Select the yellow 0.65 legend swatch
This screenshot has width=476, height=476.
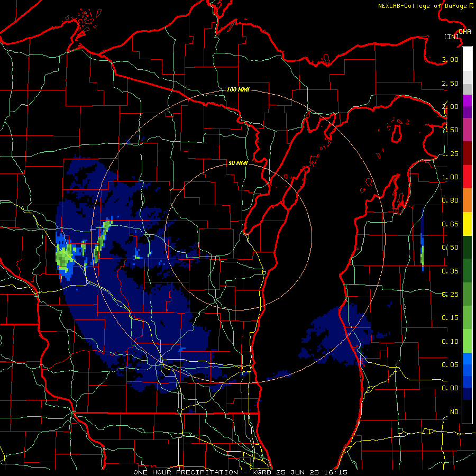467,224
